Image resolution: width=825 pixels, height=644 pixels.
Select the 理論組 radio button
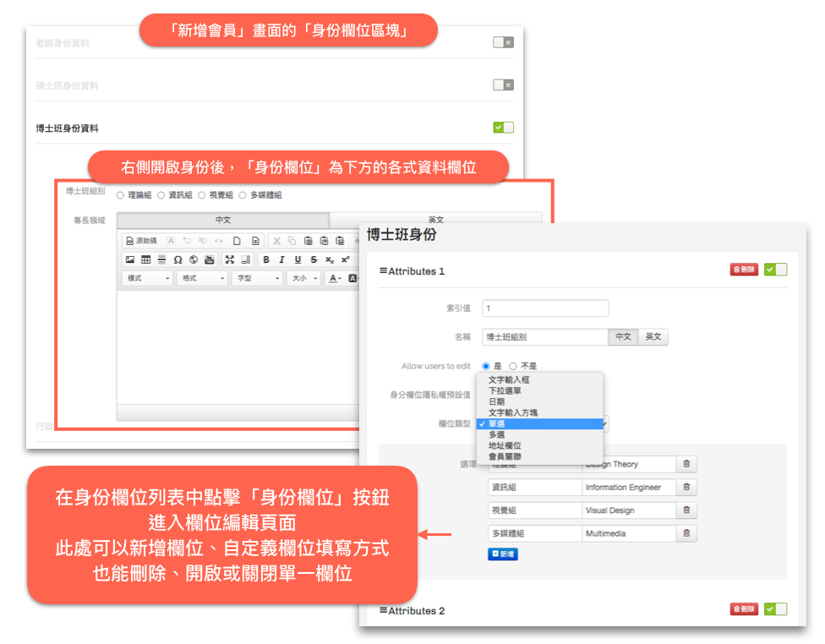120,195
